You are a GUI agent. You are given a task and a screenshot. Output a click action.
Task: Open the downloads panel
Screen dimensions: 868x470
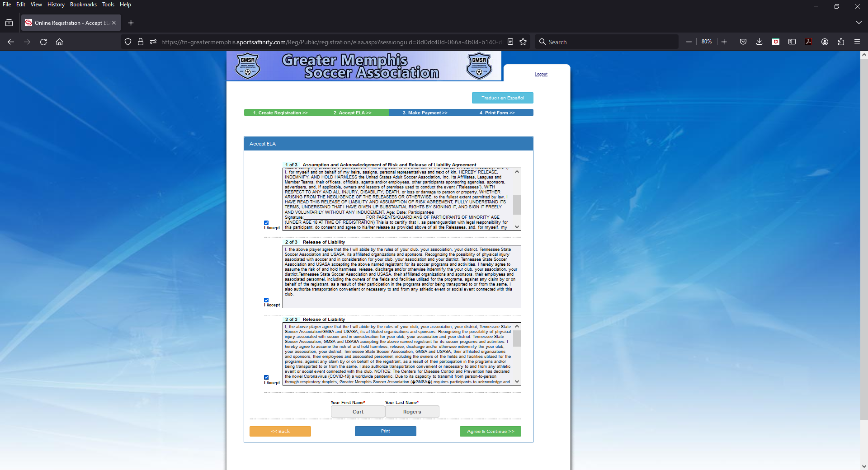pyautogui.click(x=759, y=42)
